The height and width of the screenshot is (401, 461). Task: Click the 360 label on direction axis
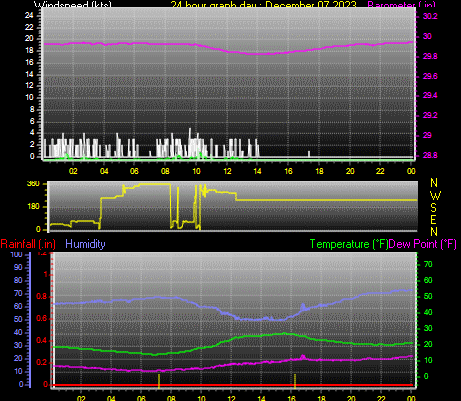[33, 184]
